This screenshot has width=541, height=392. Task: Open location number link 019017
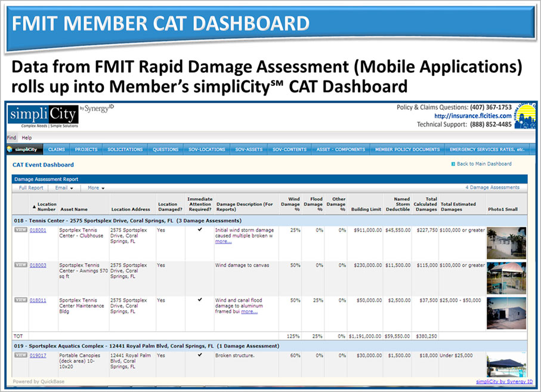click(38, 356)
